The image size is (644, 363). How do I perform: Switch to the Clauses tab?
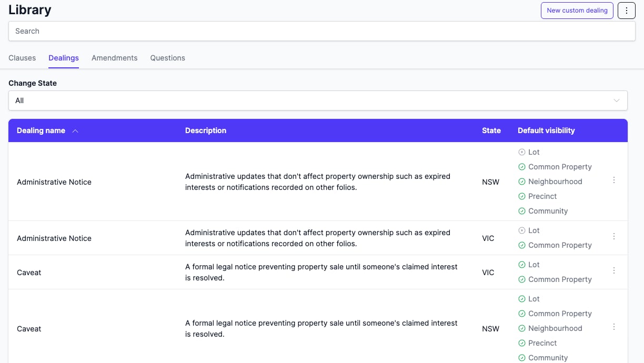point(22,58)
